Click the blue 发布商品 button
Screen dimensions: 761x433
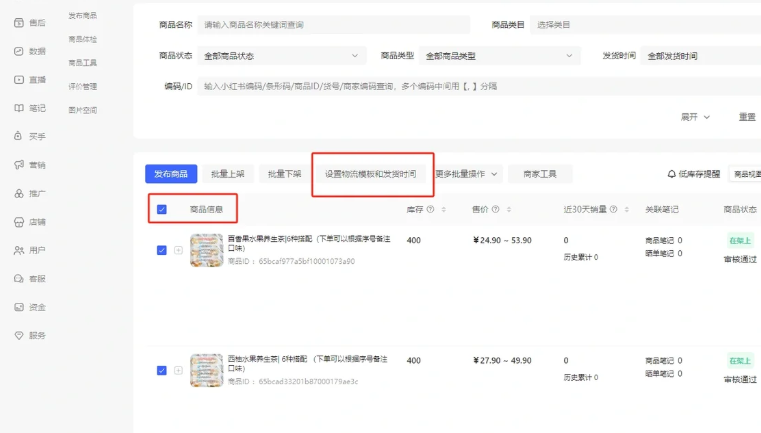click(171, 174)
